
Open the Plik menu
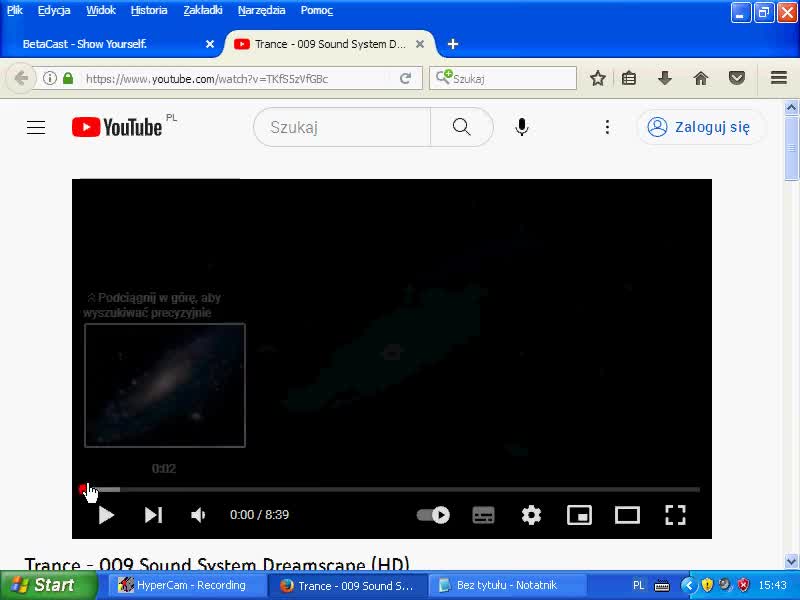(x=15, y=10)
